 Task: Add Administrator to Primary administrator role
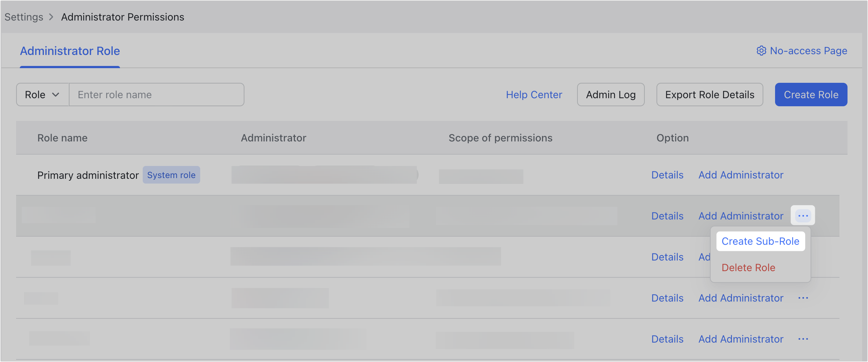click(741, 175)
